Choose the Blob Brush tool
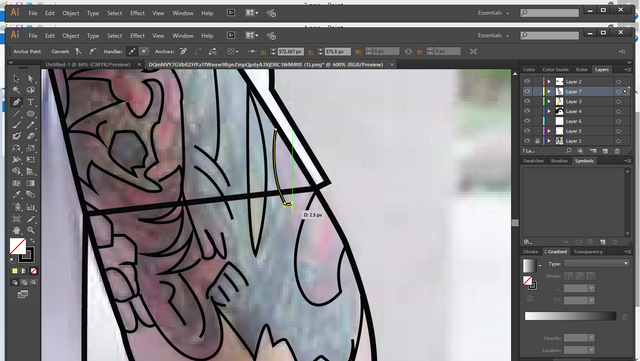 (16, 136)
